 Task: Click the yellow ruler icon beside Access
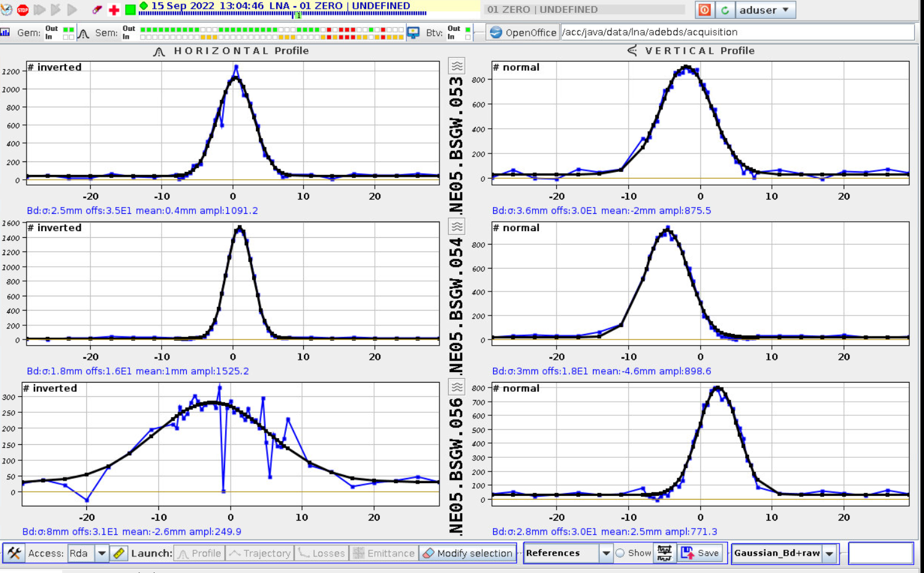pos(120,553)
